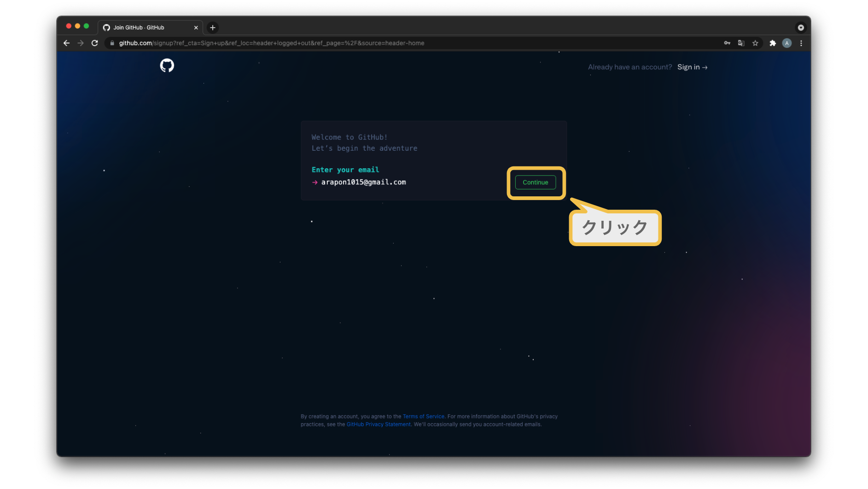Screen dimensions: 868x489
Task: Click the address bar URL
Action: tap(272, 43)
